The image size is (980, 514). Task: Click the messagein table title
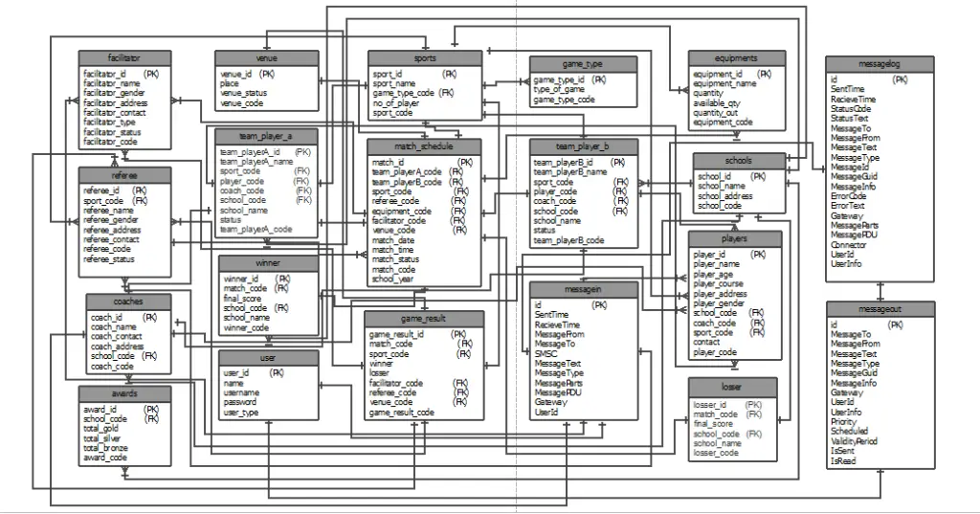pyautogui.click(x=583, y=289)
